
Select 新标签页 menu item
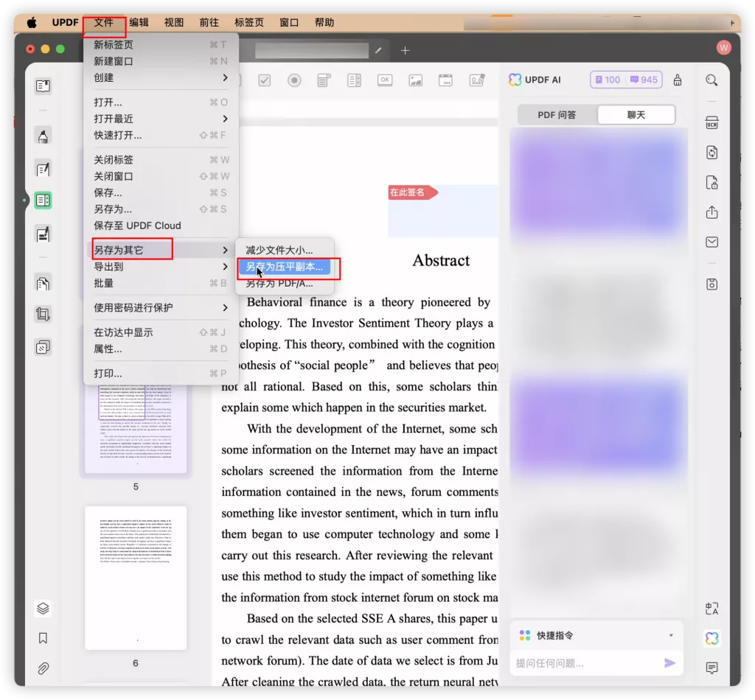[161, 45]
